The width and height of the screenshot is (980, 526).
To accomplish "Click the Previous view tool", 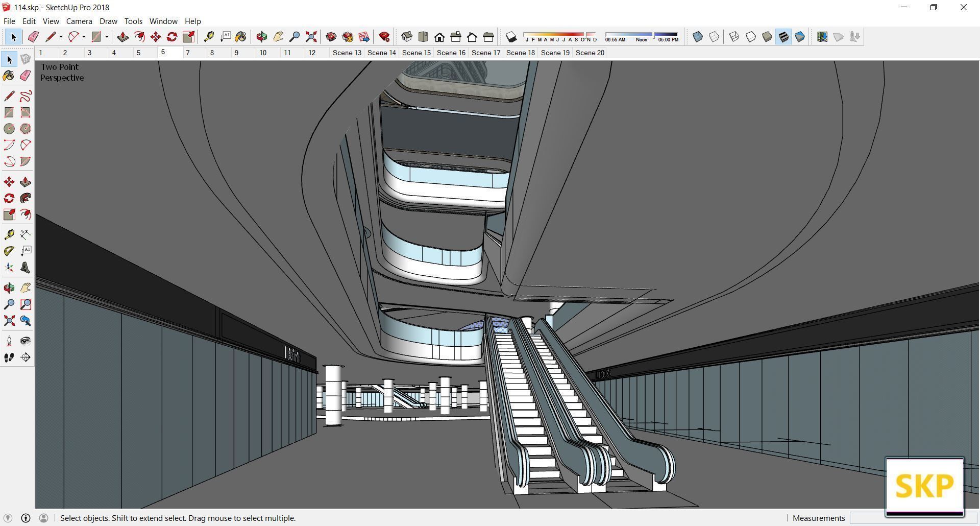I will click(x=26, y=321).
